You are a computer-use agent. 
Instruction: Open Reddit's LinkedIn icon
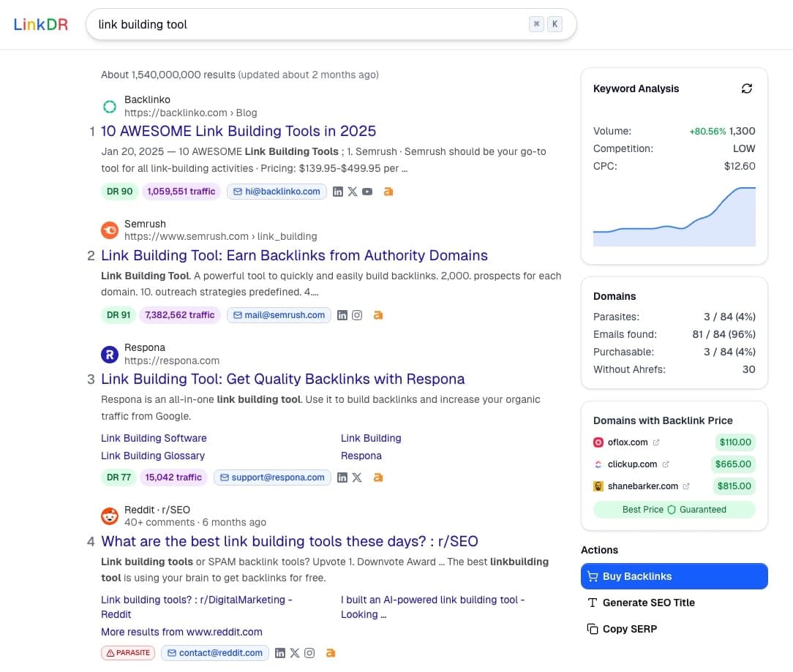click(280, 653)
